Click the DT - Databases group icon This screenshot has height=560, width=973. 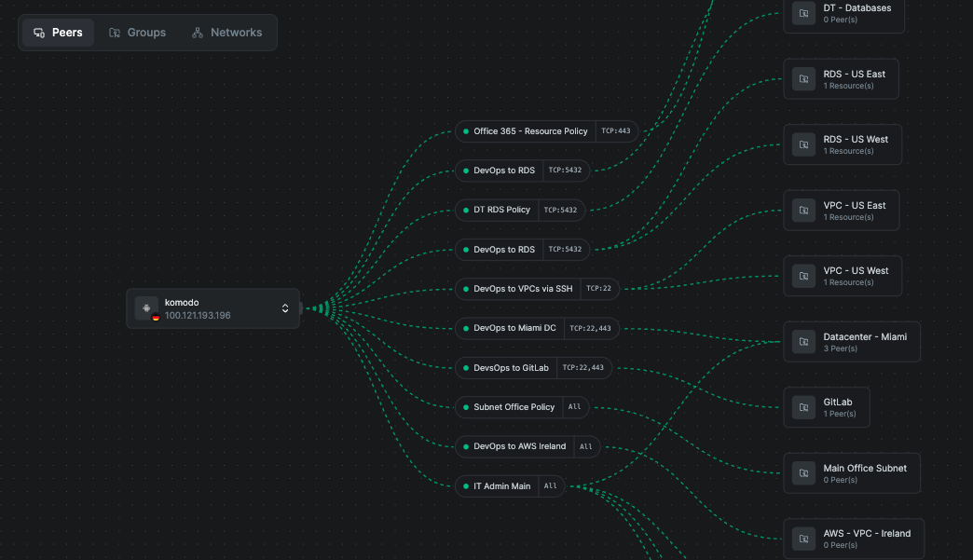pyautogui.click(x=803, y=13)
